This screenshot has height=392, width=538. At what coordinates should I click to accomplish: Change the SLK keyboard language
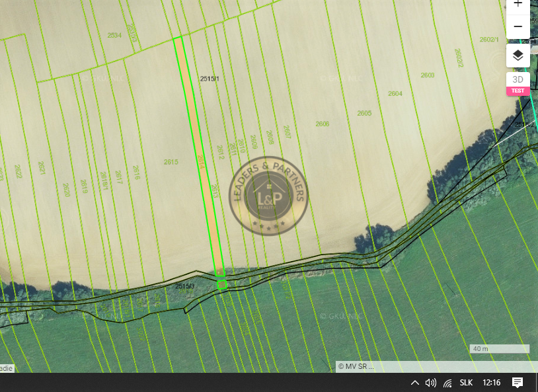point(466,382)
